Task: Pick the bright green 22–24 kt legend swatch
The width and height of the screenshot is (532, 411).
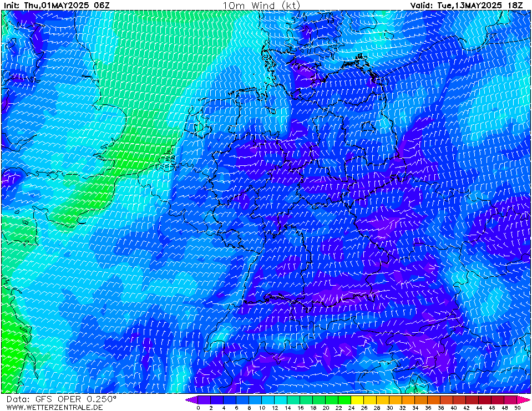Action: (344, 400)
